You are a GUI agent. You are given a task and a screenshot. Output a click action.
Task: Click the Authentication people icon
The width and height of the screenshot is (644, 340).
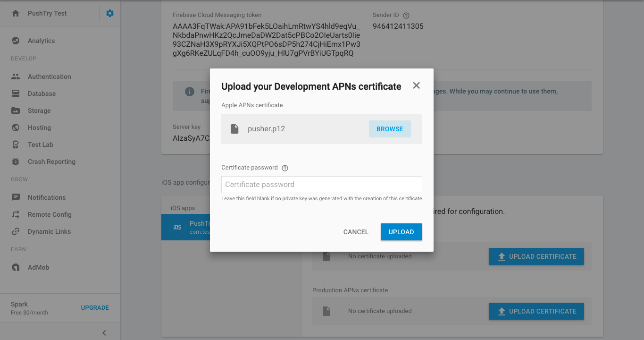point(16,76)
